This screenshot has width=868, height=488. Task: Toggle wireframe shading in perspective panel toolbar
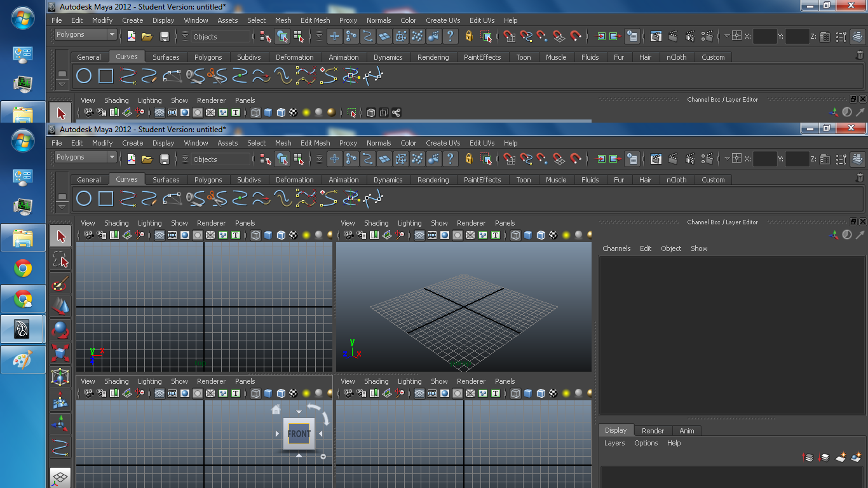click(515, 235)
